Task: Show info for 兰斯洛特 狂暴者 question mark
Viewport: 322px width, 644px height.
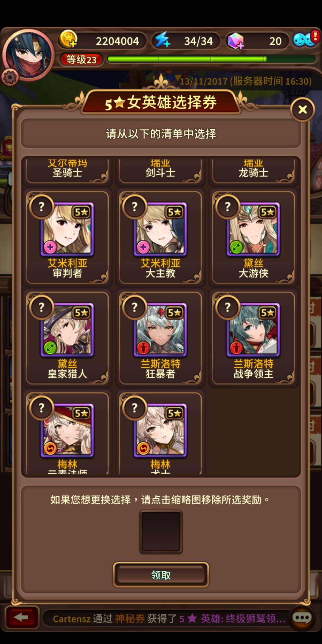Action: [x=134, y=307]
